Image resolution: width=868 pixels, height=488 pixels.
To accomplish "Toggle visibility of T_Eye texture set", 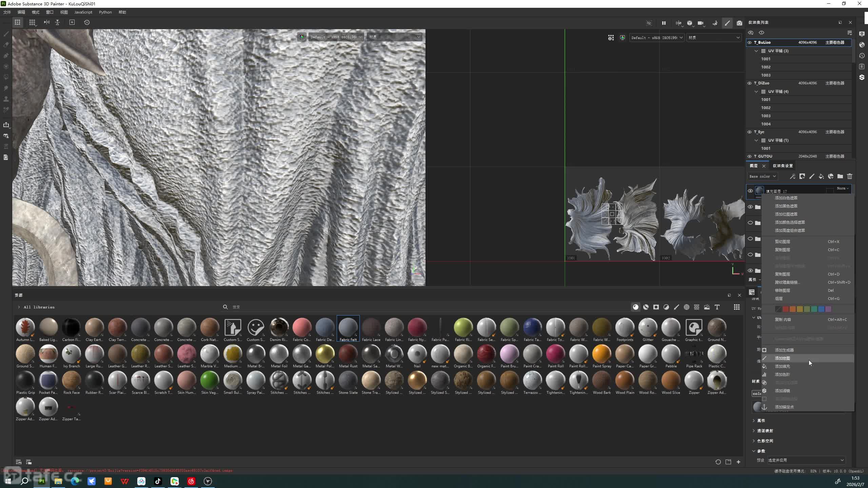I will [750, 132].
